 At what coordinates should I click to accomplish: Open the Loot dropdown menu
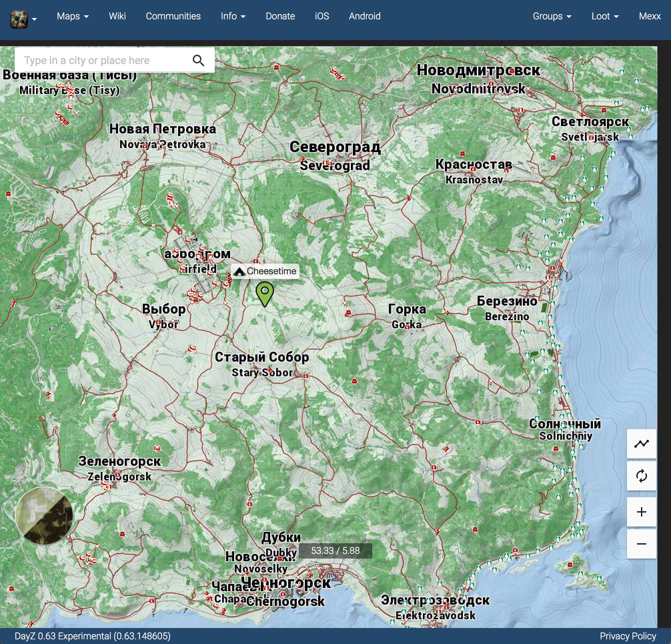605,16
